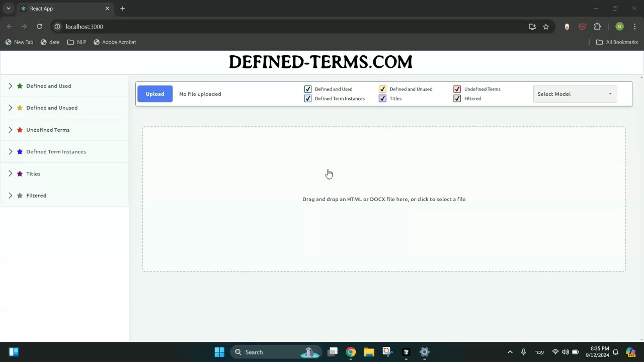644x362 pixels.
Task: Click the 'No file uploaded' status text
Action: (x=200, y=94)
